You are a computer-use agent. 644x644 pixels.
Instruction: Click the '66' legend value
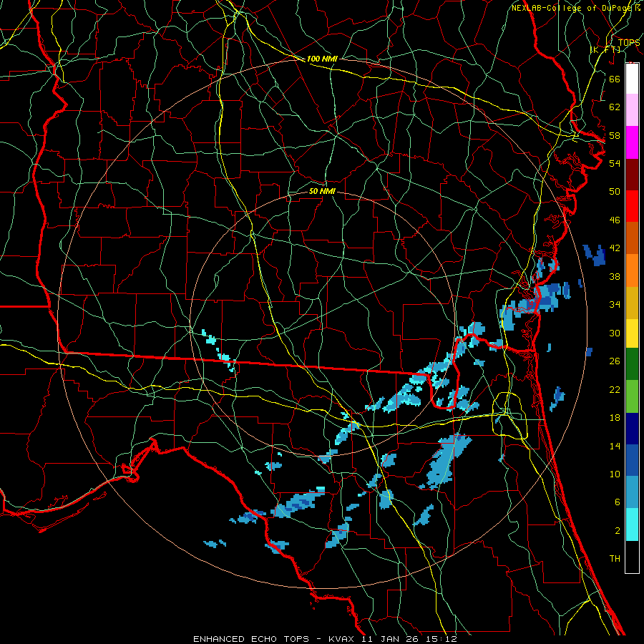click(x=615, y=79)
